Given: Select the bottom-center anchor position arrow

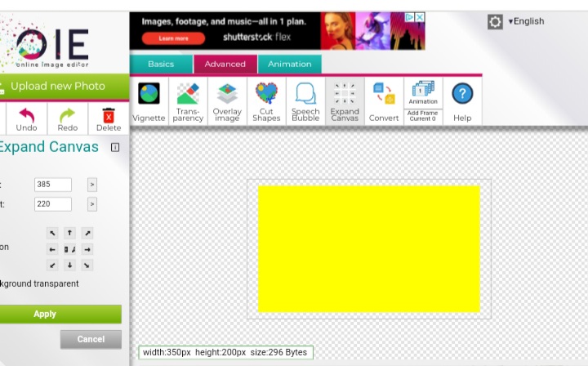Looking at the screenshot, I should pyautogui.click(x=70, y=265).
